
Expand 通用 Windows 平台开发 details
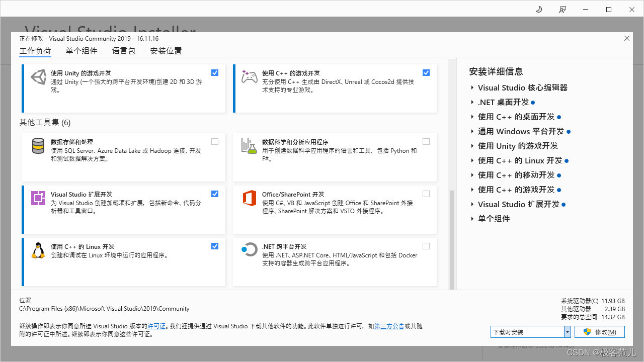(472, 132)
